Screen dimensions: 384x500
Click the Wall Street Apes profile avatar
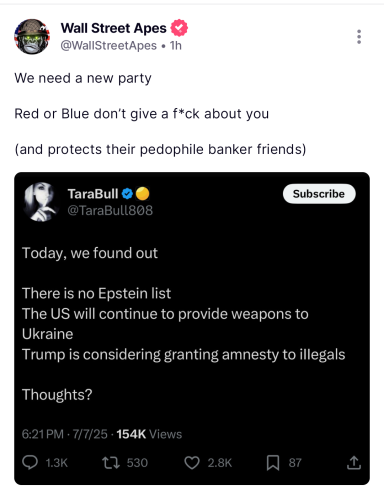click(32, 37)
